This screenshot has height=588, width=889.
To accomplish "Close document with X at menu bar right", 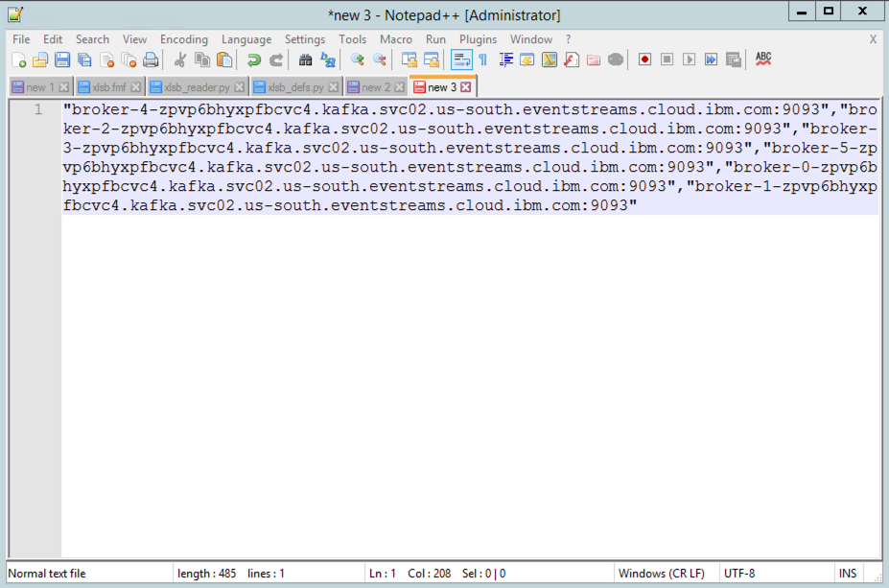I will click(x=873, y=39).
